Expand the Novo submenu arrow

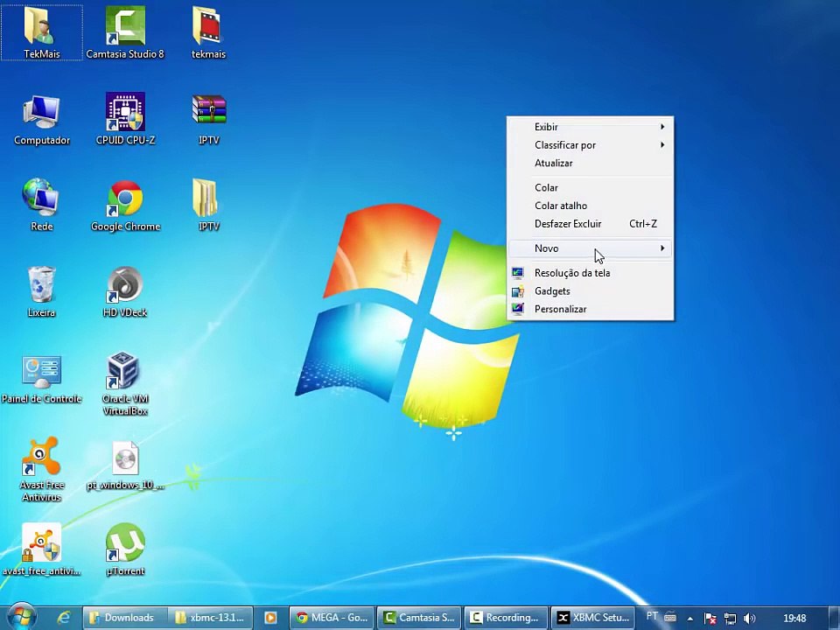[662, 248]
